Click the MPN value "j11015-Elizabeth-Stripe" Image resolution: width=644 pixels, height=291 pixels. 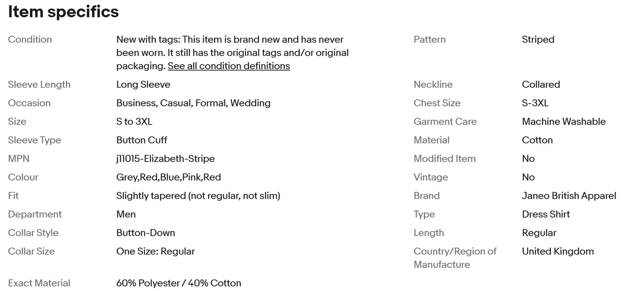(x=165, y=159)
